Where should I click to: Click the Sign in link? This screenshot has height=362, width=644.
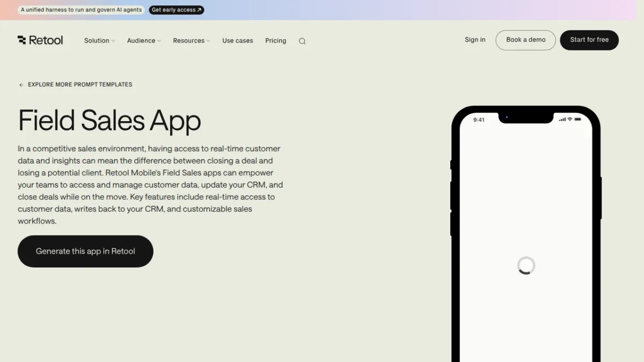(475, 40)
